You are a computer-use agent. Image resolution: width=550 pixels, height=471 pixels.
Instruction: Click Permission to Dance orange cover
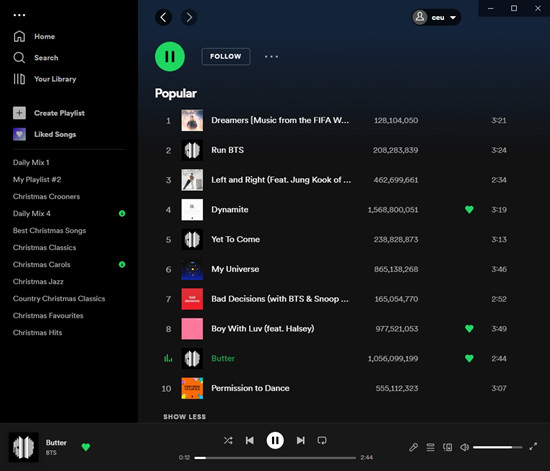[192, 388]
